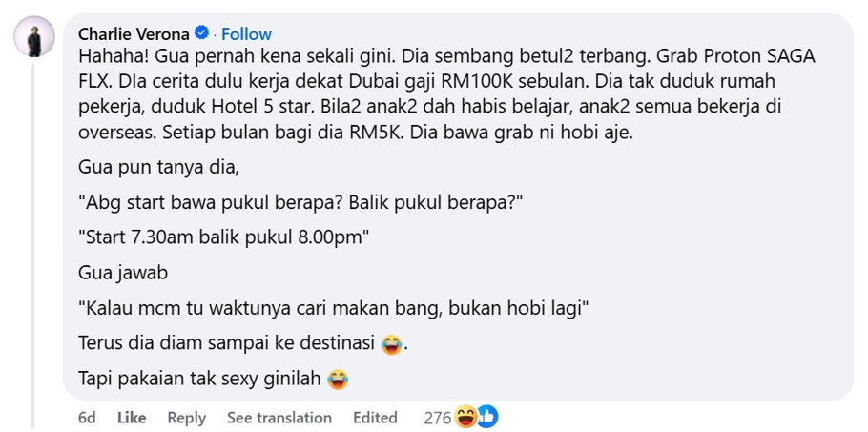Open the 276 reactions count

438,417
